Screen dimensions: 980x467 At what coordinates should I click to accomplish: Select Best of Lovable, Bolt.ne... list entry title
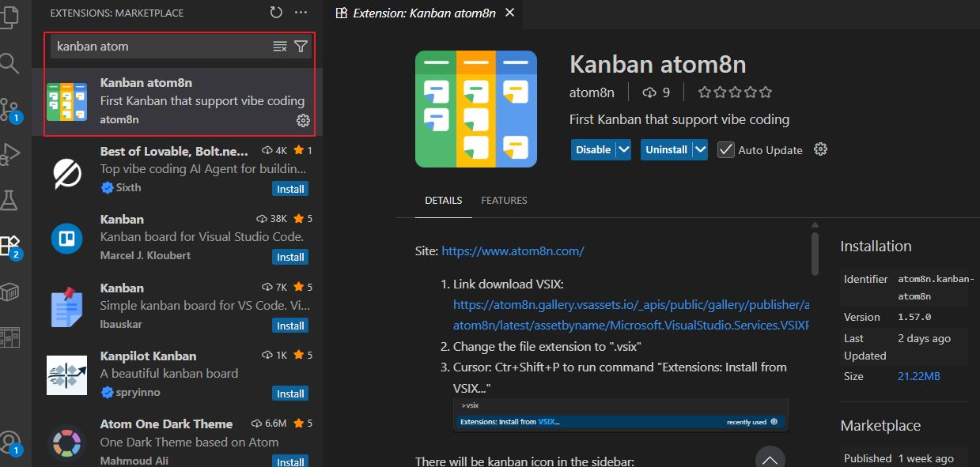pyautogui.click(x=175, y=151)
